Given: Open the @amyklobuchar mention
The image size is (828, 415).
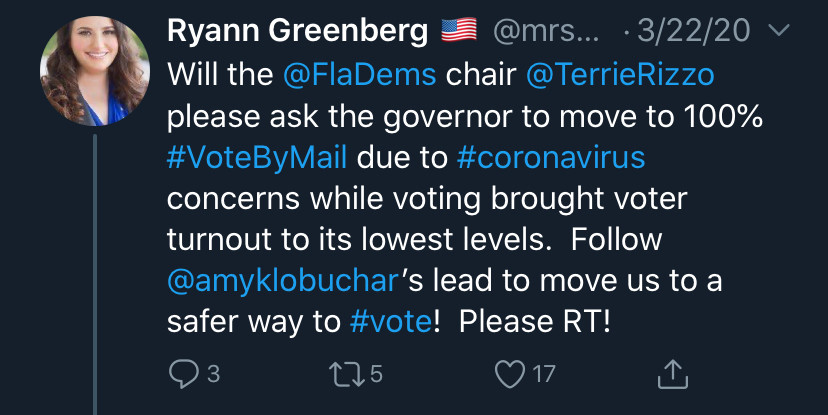Looking at the screenshot, I should click(282, 281).
